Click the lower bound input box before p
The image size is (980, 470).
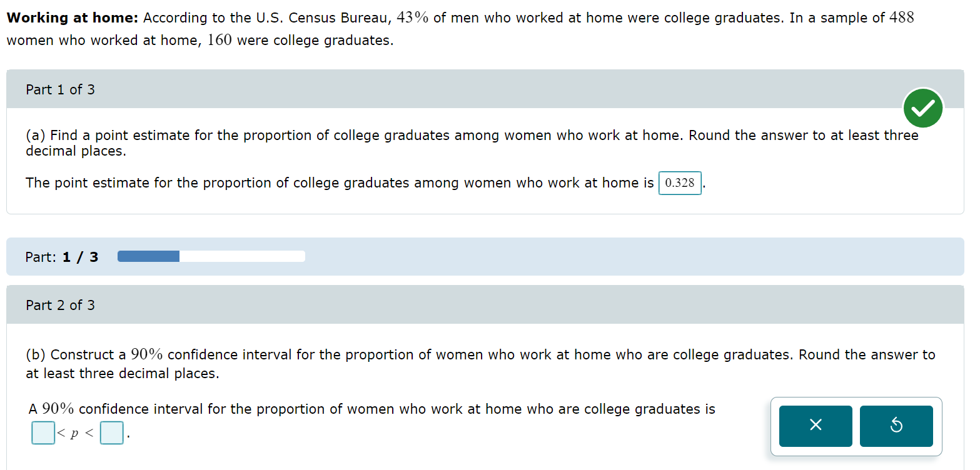click(x=43, y=433)
